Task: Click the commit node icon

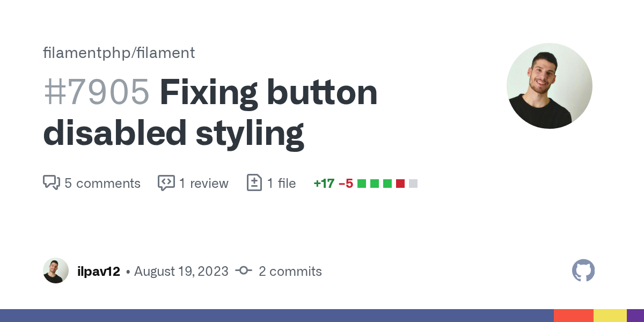Action: pyautogui.click(x=243, y=271)
